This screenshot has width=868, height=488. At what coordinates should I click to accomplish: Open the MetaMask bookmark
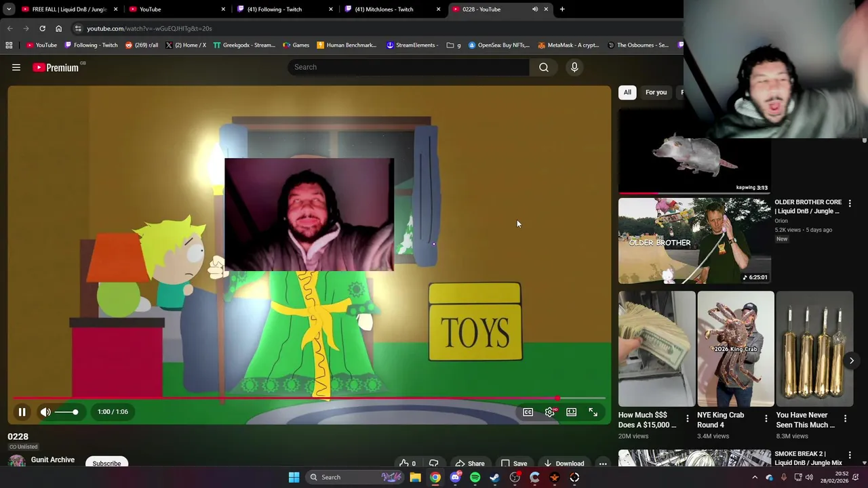568,45
